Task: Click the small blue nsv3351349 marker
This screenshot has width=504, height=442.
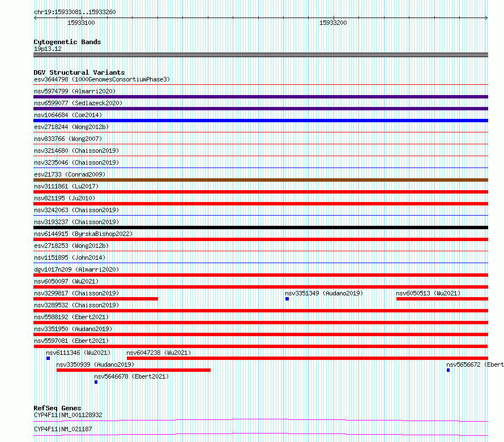Action: [287, 299]
